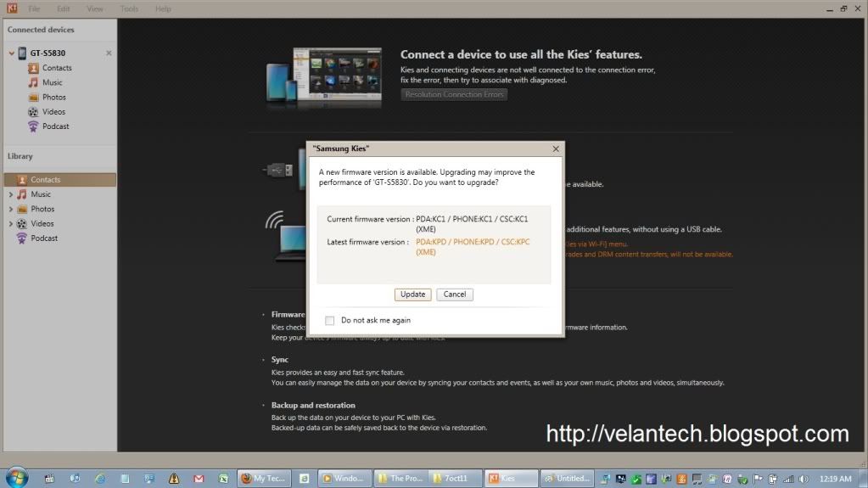Viewport: 868px width, 488px height.
Task: Click the 12:19 AM system clock
Action: (x=836, y=479)
